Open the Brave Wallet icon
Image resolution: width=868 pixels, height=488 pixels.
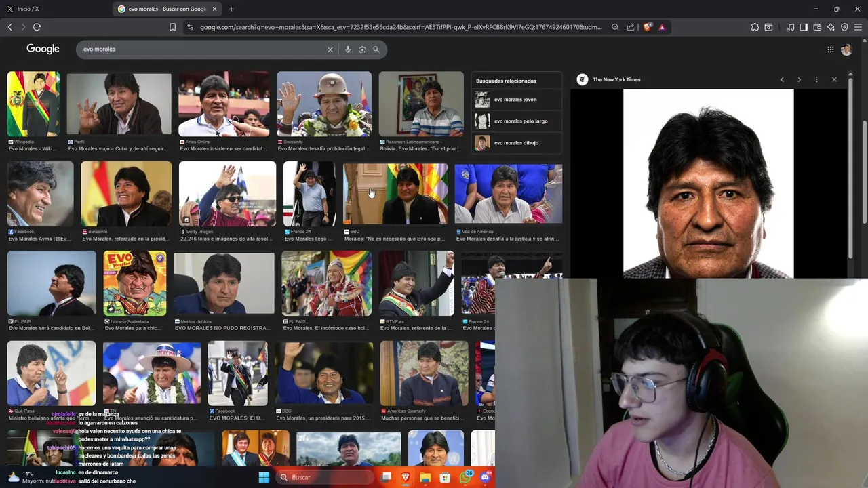coord(817,27)
